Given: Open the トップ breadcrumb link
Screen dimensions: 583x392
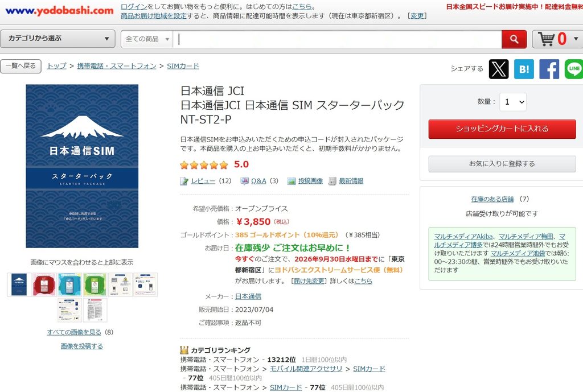Looking at the screenshot, I should click(x=56, y=66).
